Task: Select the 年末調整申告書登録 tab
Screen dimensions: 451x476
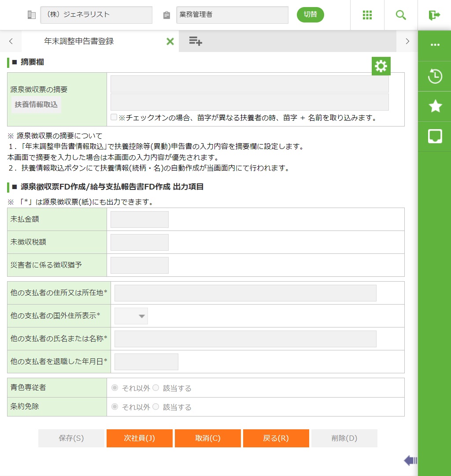Action: (79, 41)
